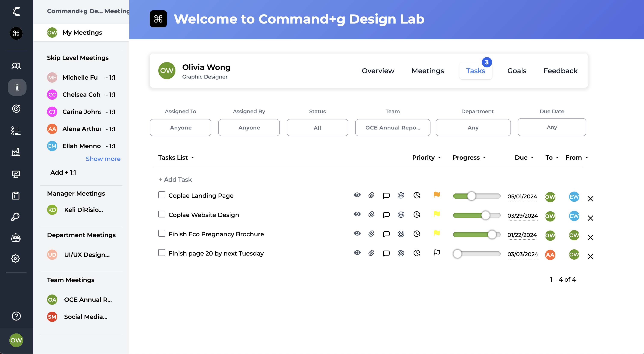The width and height of the screenshot is (644, 354).
Task: Click the Show more link
Action: [x=103, y=159]
